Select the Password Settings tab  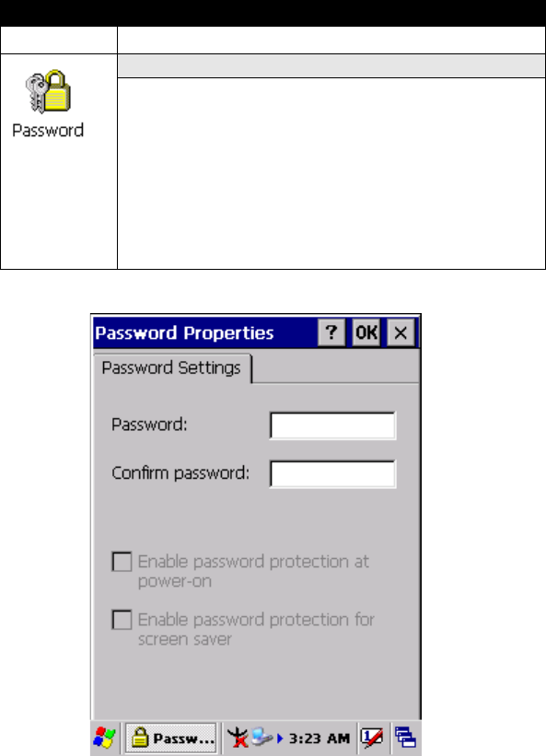(x=171, y=368)
